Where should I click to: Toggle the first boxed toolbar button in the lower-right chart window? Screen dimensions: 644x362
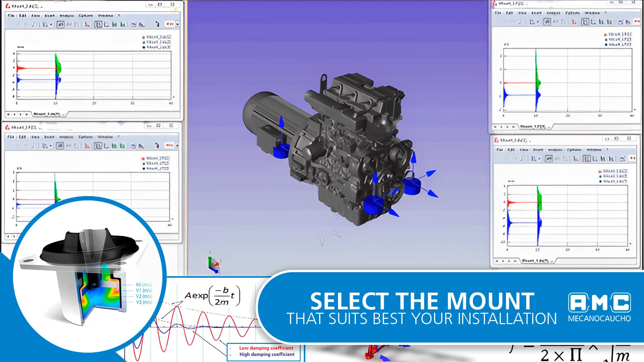[549, 159]
